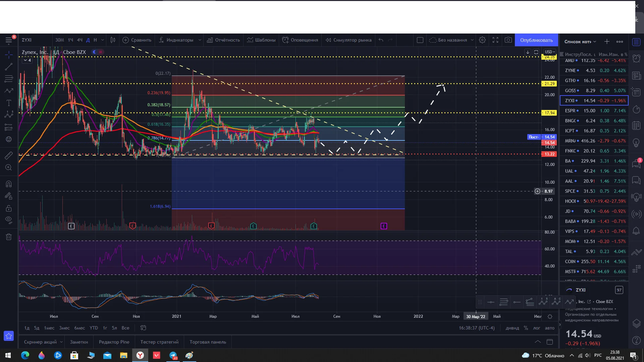644x362 pixels.
Task: Open the Windows Start menu
Action: click(8, 355)
